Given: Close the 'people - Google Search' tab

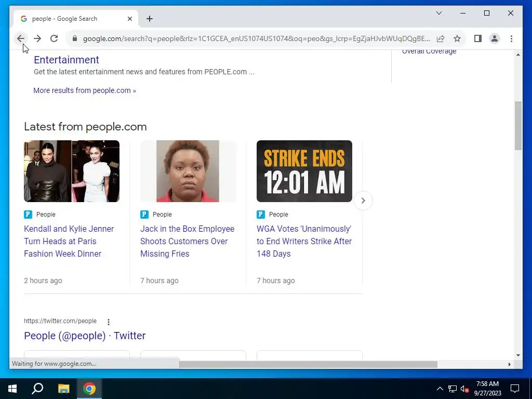Looking at the screenshot, I should (x=129, y=19).
